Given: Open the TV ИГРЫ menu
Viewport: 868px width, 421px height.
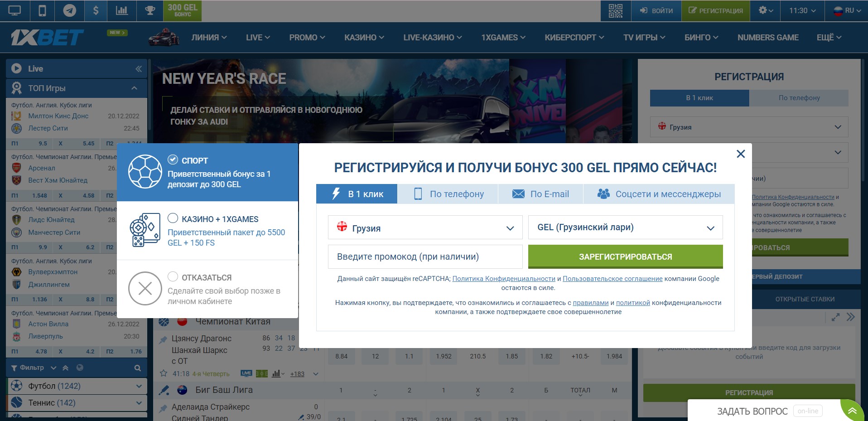Looking at the screenshot, I should [x=644, y=38].
